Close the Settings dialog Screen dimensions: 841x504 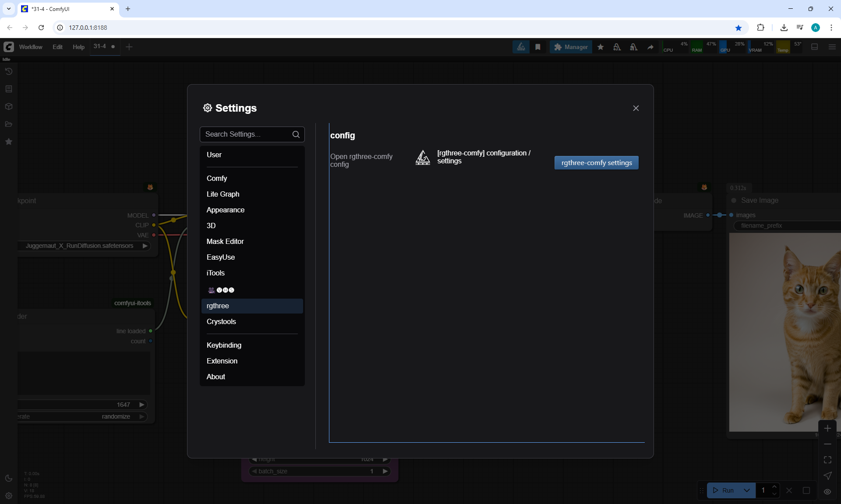point(636,108)
